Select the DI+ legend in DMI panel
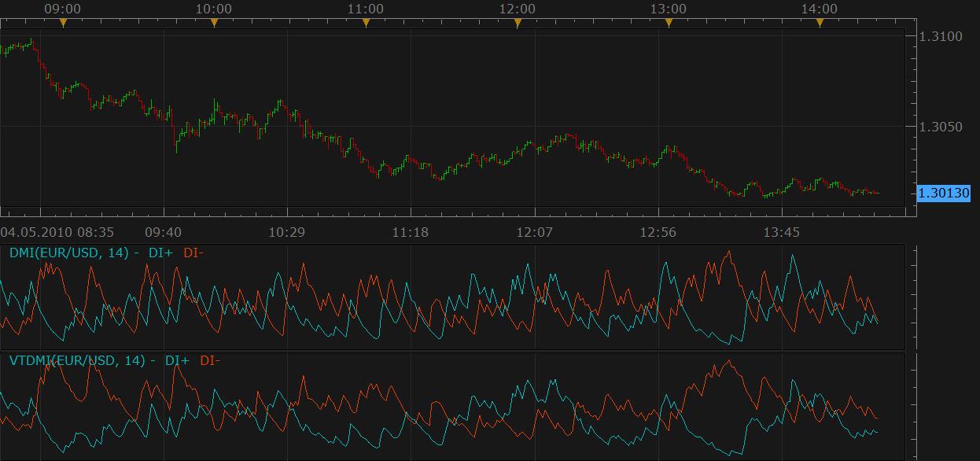This screenshot has width=980, height=461. [x=160, y=253]
